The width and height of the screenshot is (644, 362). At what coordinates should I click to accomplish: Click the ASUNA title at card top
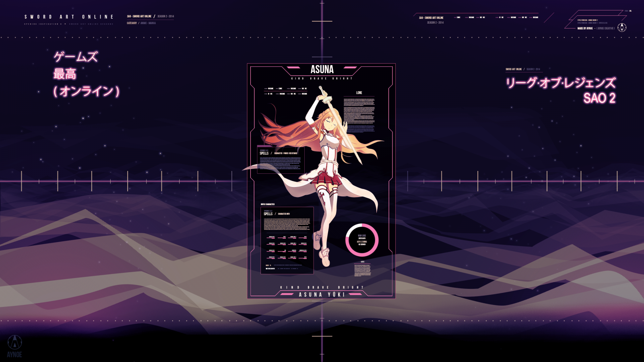coord(322,70)
